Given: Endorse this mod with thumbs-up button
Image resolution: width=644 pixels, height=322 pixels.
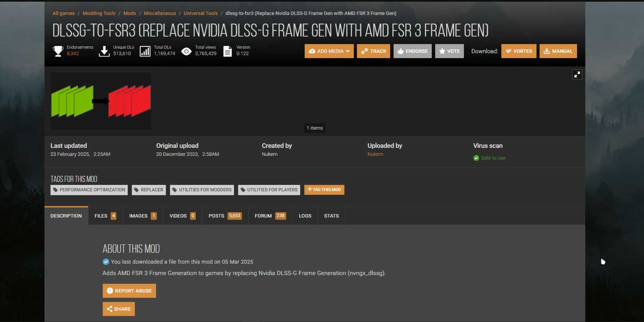Looking at the screenshot, I should (x=412, y=51).
